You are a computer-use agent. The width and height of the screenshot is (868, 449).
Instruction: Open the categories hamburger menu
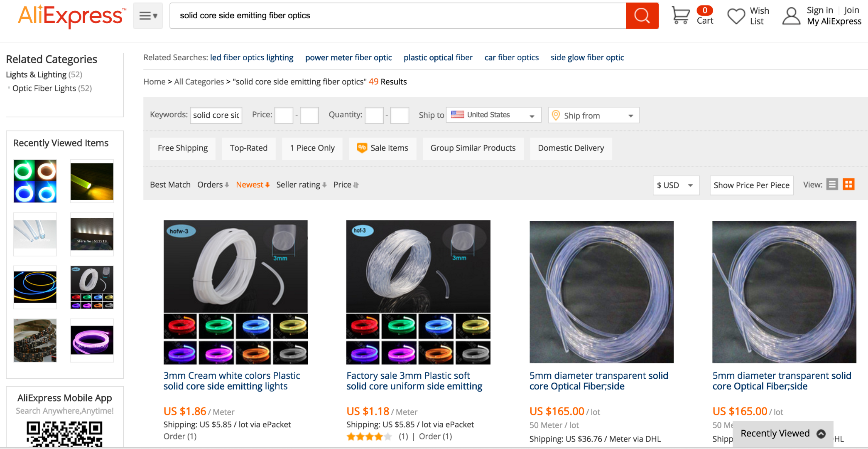pyautogui.click(x=147, y=15)
